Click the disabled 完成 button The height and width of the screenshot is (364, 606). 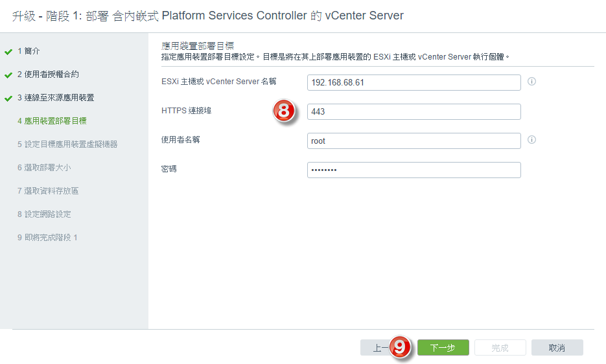(500, 348)
